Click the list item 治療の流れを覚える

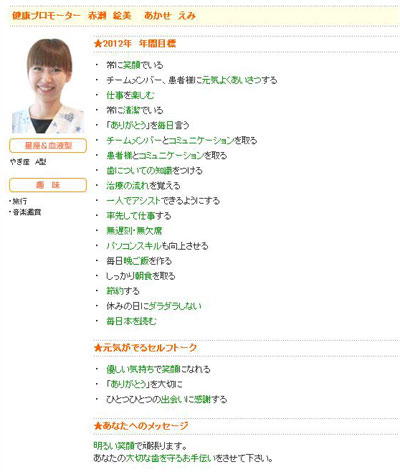point(143,186)
